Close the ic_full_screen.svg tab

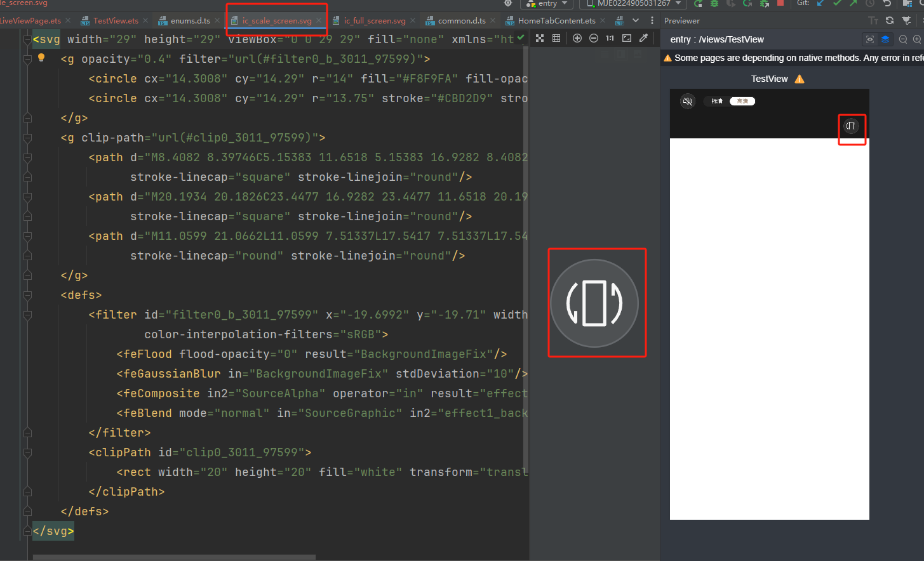click(413, 21)
